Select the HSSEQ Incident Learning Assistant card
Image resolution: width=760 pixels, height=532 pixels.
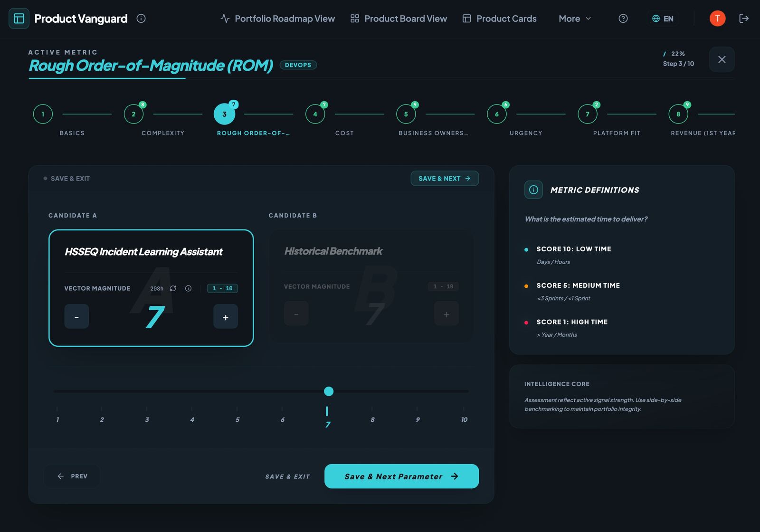(x=151, y=288)
